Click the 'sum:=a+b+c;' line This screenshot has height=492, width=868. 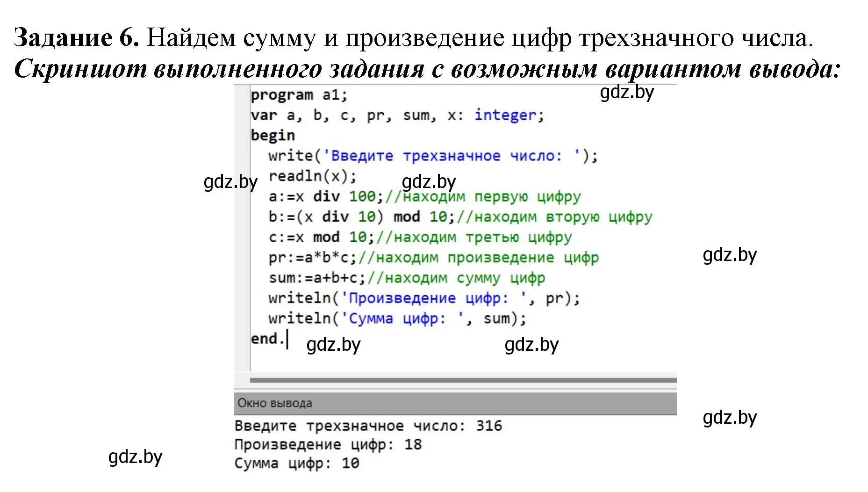[407, 278]
